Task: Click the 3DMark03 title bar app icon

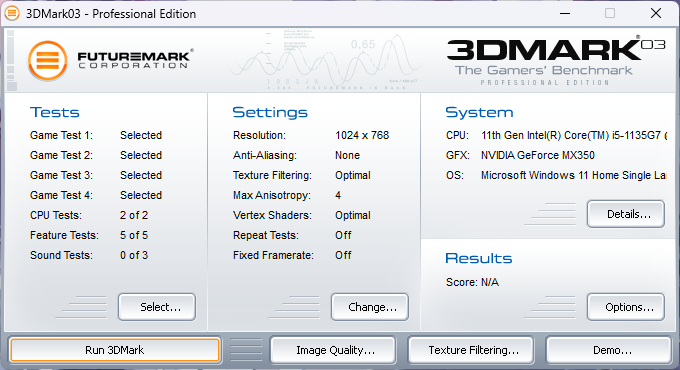Action: click(x=12, y=13)
